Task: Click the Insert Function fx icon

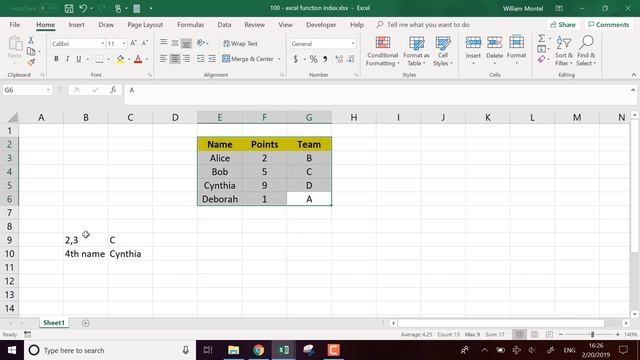Action: pos(113,90)
